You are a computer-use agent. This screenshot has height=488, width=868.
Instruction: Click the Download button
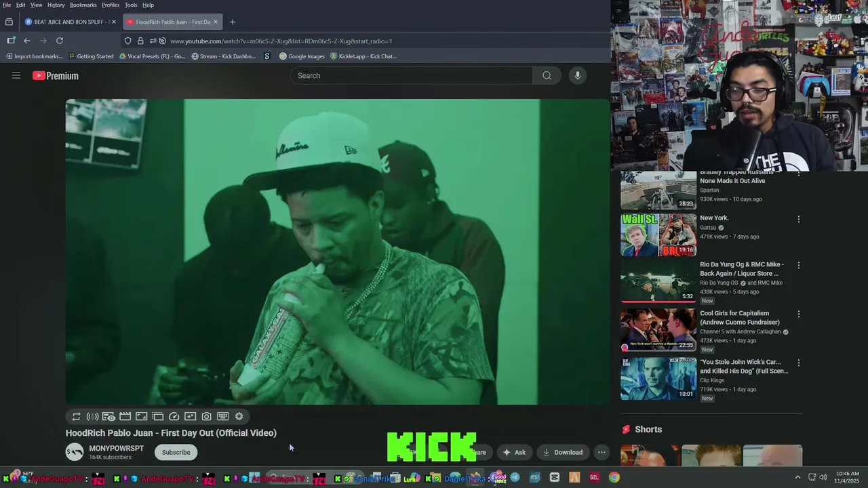click(563, 452)
